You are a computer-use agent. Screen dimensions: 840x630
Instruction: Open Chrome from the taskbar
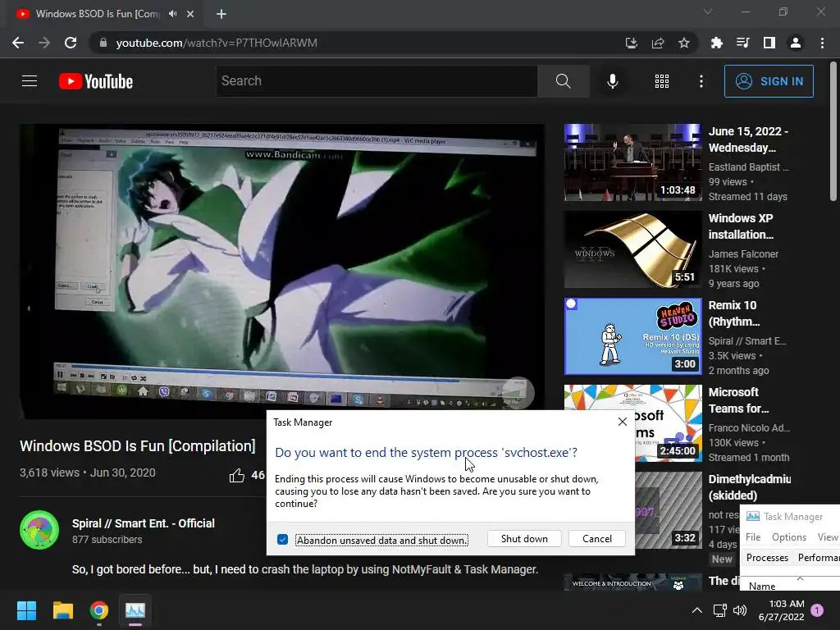(99, 610)
